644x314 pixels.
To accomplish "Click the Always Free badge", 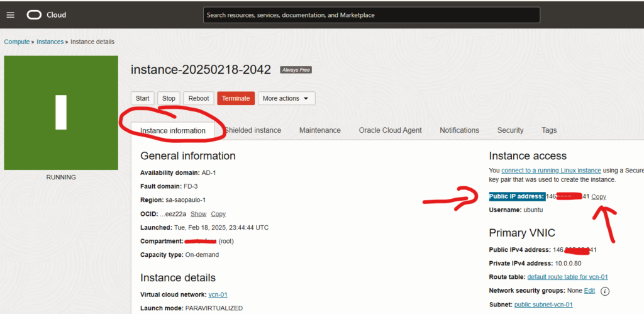I will pos(296,70).
